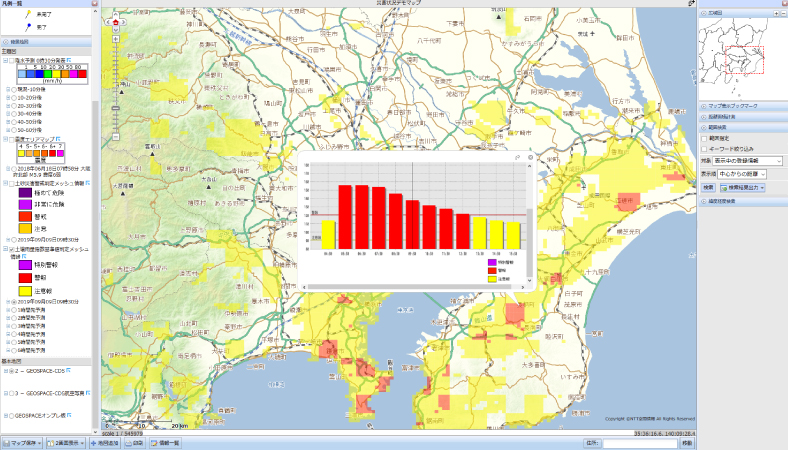This screenshot has width=788, height=450.
Task: Open the 対象 dropdown
Action: point(748,161)
